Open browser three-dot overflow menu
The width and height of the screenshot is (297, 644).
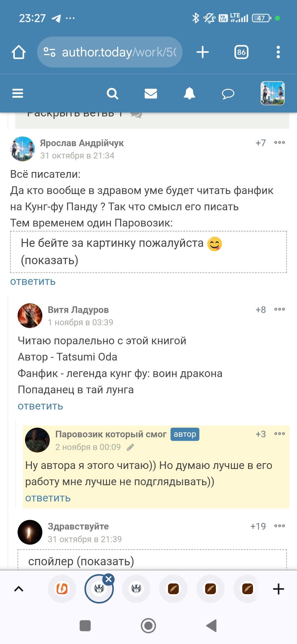(x=278, y=52)
